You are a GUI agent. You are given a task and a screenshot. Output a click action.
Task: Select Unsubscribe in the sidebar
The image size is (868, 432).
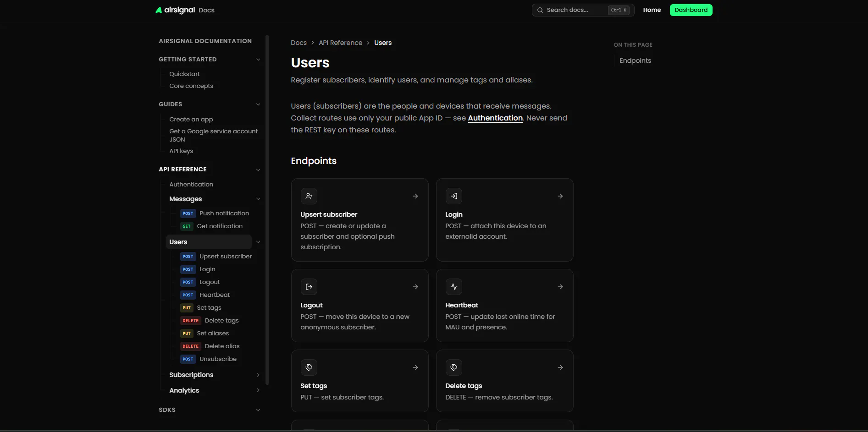(218, 359)
